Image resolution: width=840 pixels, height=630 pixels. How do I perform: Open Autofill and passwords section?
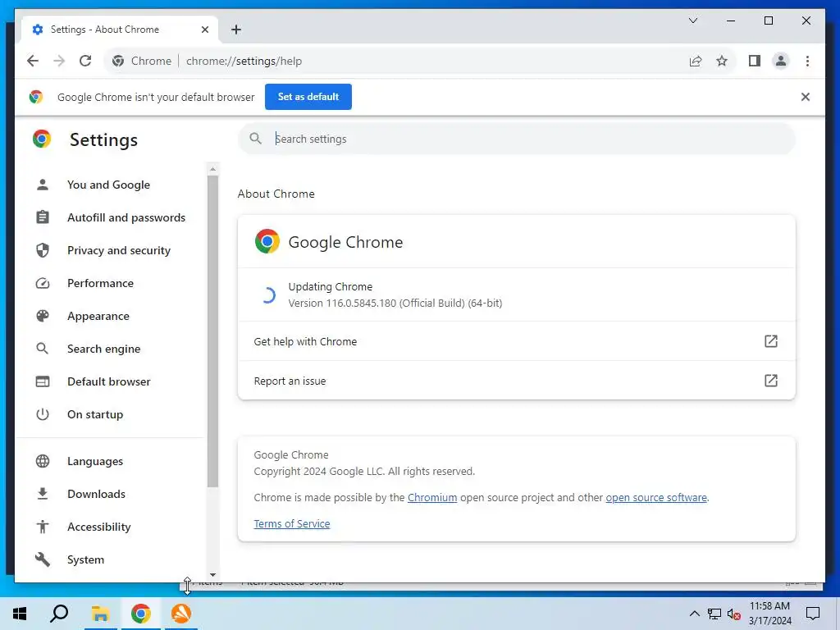(126, 217)
